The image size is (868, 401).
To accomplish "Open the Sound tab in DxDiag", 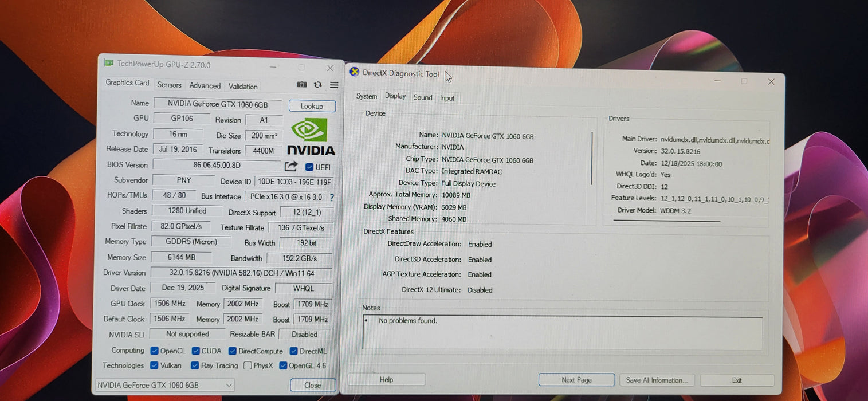I will pos(423,97).
